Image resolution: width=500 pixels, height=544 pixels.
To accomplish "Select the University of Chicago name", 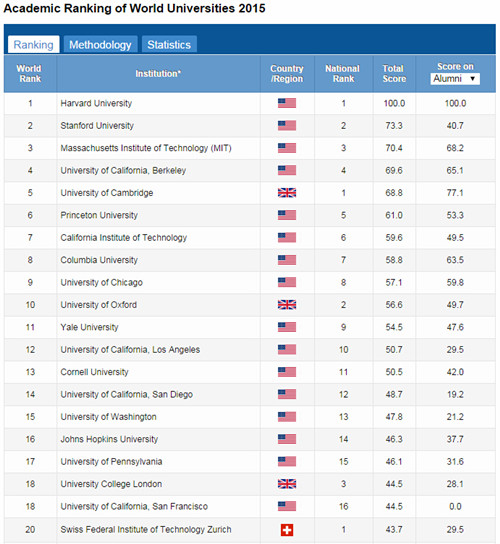I will click(101, 282).
